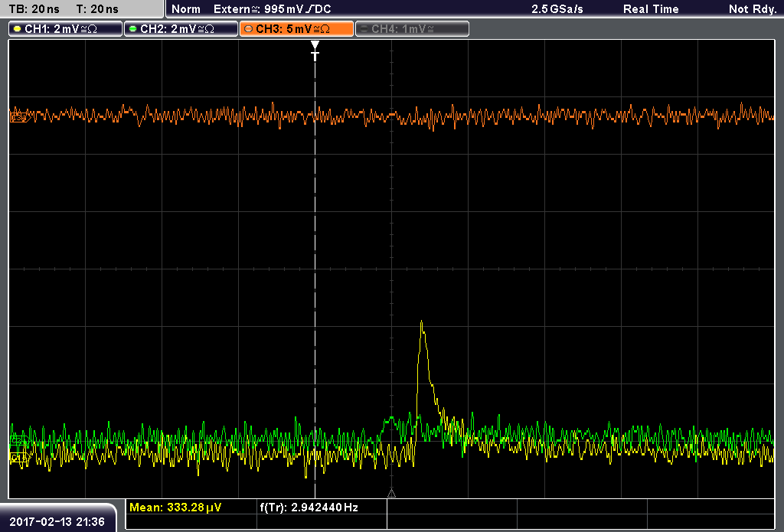The height and width of the screenshot is (532, 784).
Task: Click the f(Tr): 2.942440 Hz readout
Action: coord(309,508)
